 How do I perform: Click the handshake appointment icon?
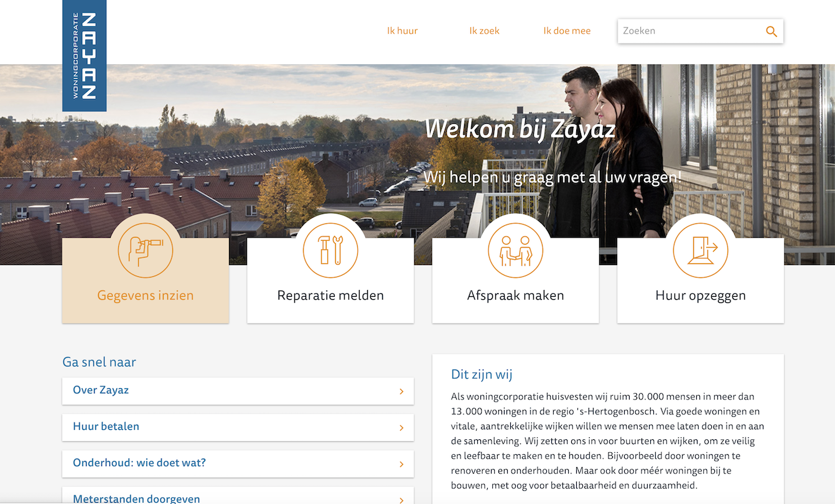tap(516, 250)
